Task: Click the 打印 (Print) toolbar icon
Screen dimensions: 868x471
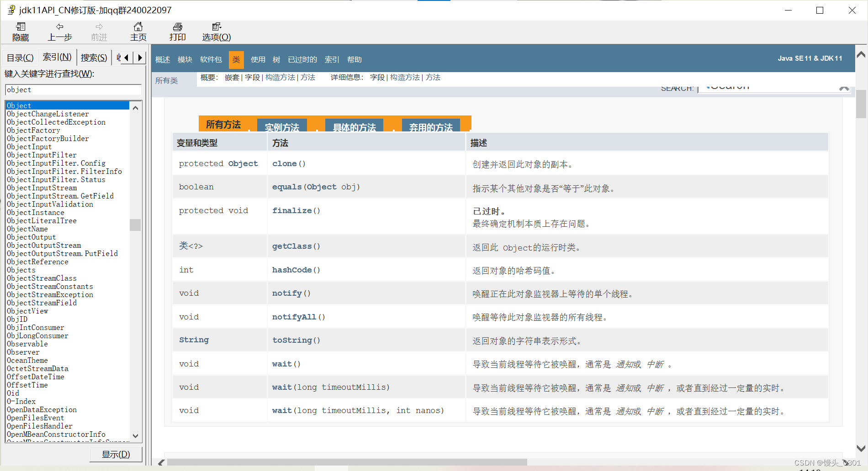Action: 178,32
